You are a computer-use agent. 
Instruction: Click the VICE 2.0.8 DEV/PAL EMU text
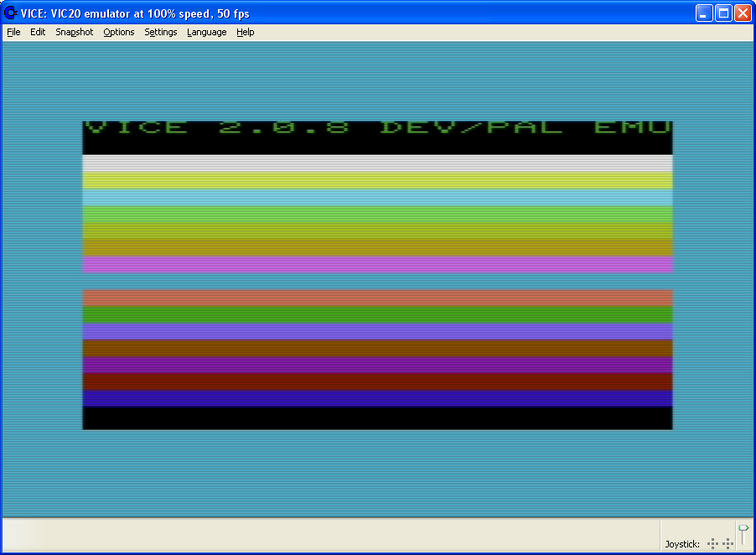tap(377, 127)
